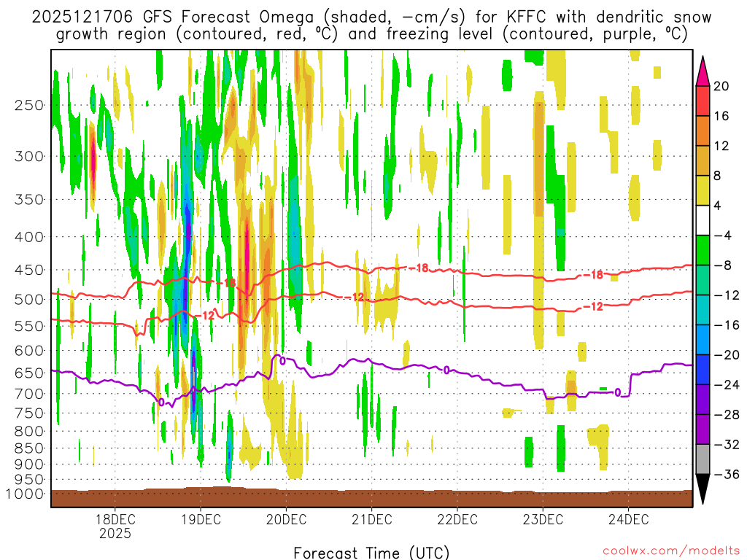This screenshot has width=747, height=560.
Task: Select the 400 pressure level label
Action: tap(29, 237)
